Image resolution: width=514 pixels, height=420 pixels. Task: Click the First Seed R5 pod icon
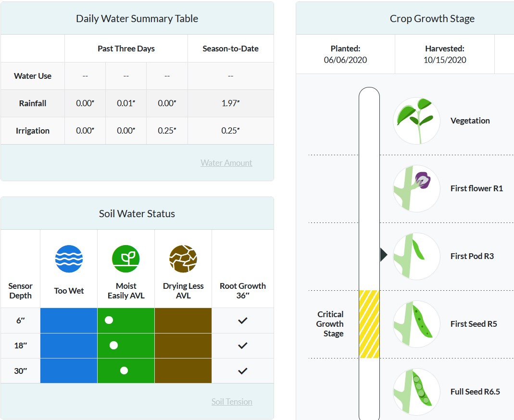pyautogui.click(x=416, y=323)
